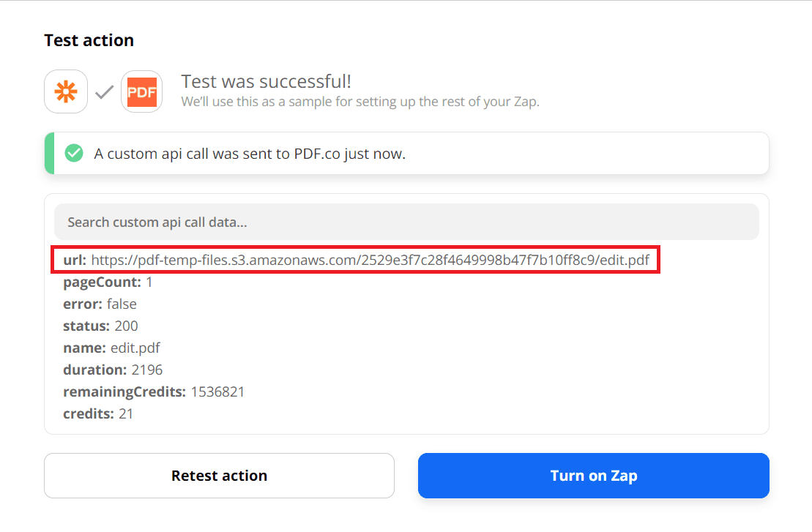This screenshot has height=532, width=812.
Task: Click the sample setup description text
Action: [x=360, y=102]
